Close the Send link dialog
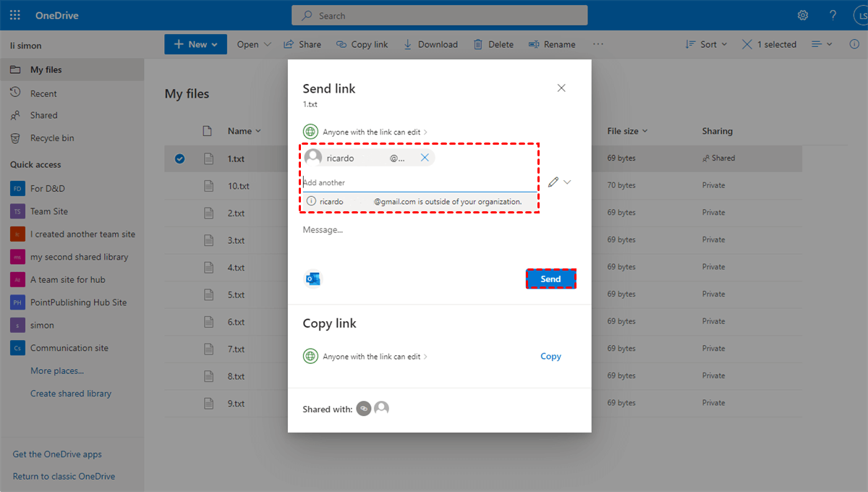This screenshot has height=492, width=868. 561,88
